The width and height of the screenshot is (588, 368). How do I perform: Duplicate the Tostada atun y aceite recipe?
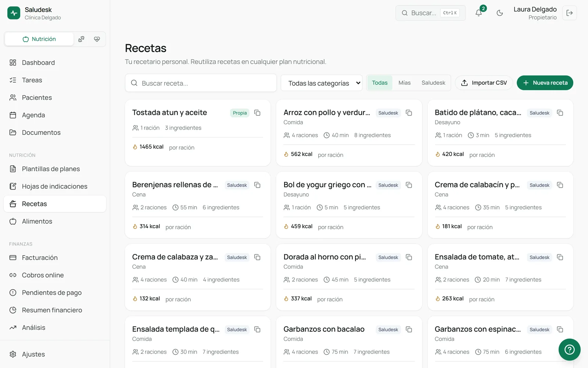(x=257, y=113)
